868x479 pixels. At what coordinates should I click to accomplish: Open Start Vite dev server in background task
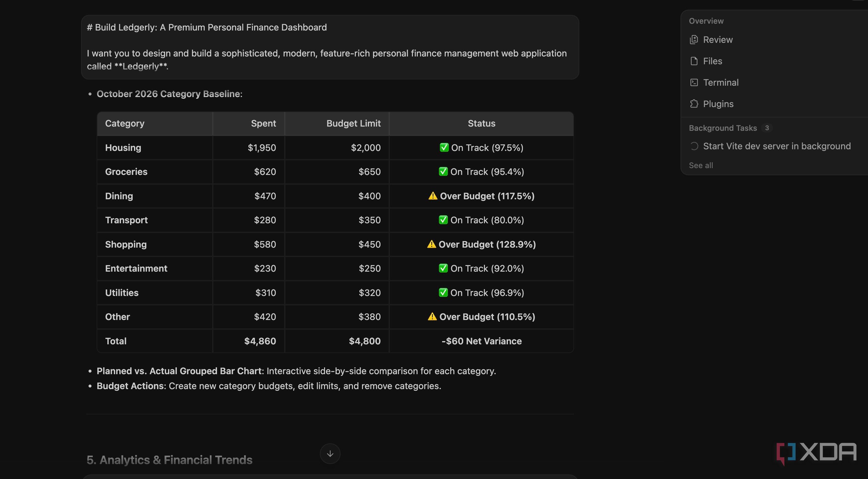pos(777,146)
